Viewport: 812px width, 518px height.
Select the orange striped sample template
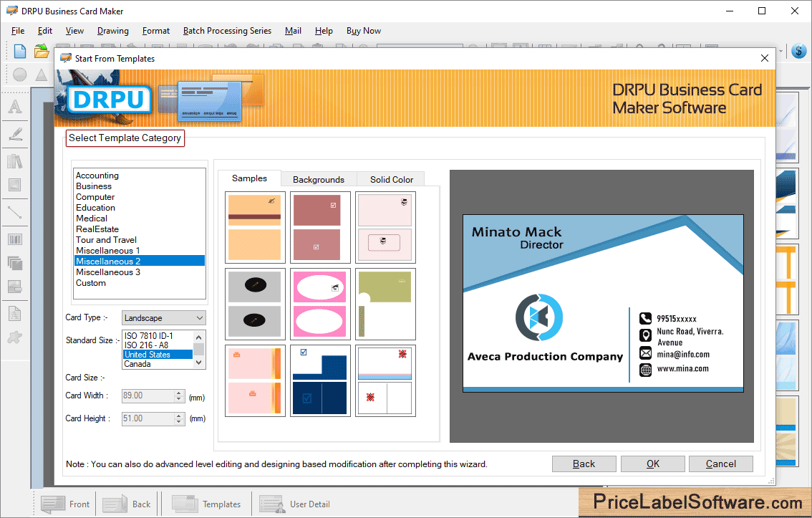click(x=255, y=227)
